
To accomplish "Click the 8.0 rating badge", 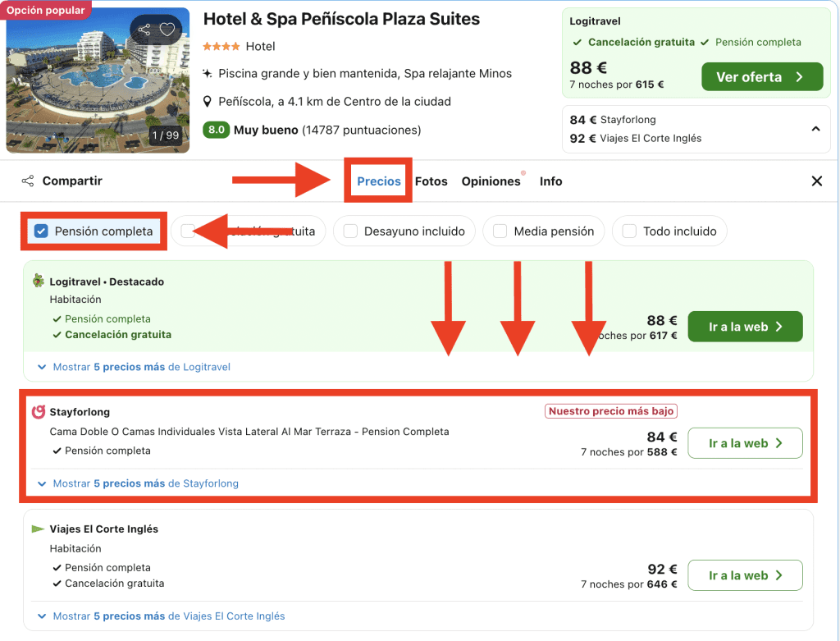I will pyautogui.click(x=216, y=130).
